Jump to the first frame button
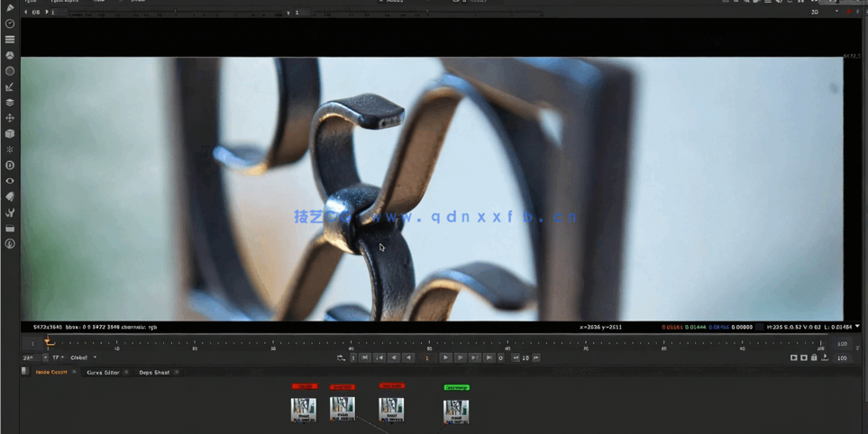Viewport: 868px width, 434px height. pos(365,358)
